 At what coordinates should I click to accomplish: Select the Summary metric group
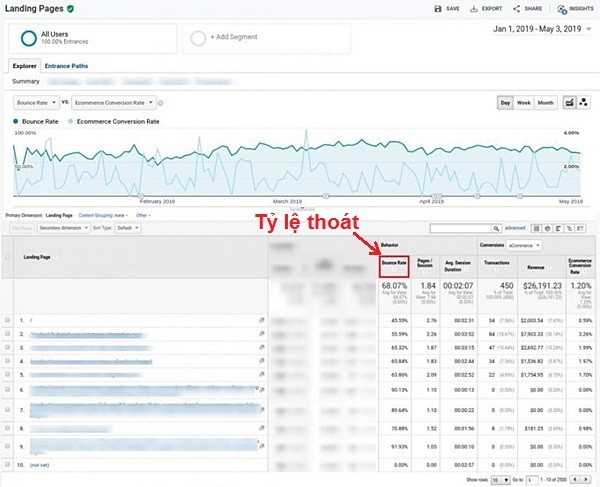pos(26,81)
